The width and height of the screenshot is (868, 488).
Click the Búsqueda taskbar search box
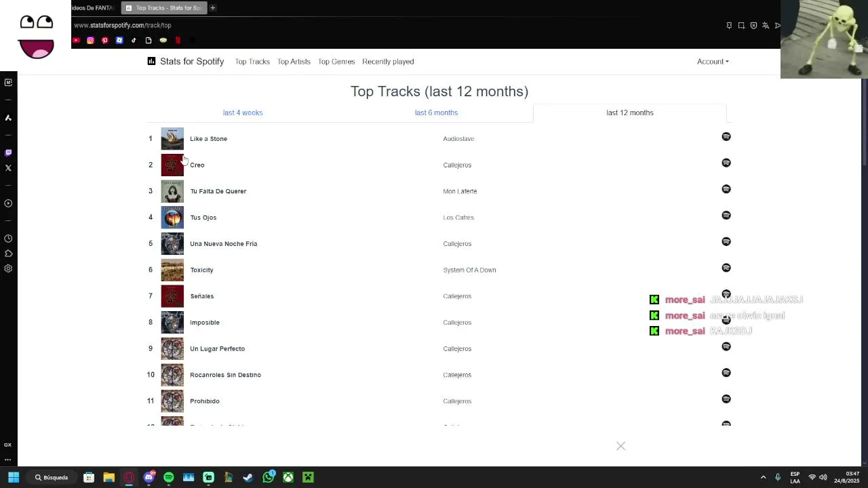point(52,477)
